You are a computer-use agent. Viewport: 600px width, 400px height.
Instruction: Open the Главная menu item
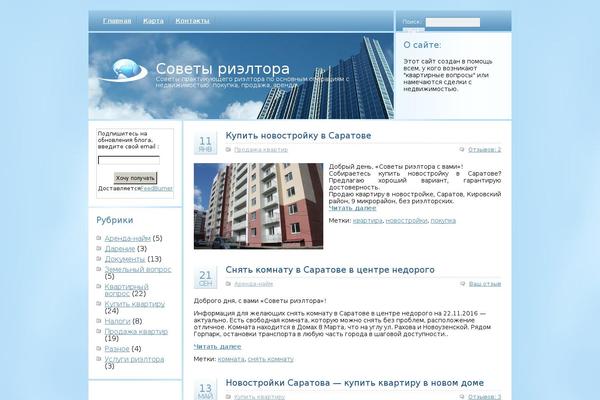click(x=117, y=21)
